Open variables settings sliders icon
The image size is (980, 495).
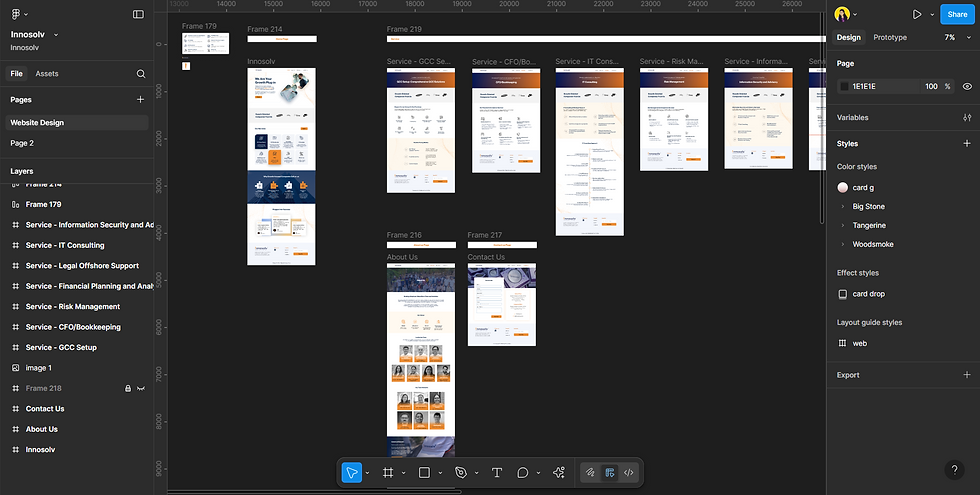(968, 118)
